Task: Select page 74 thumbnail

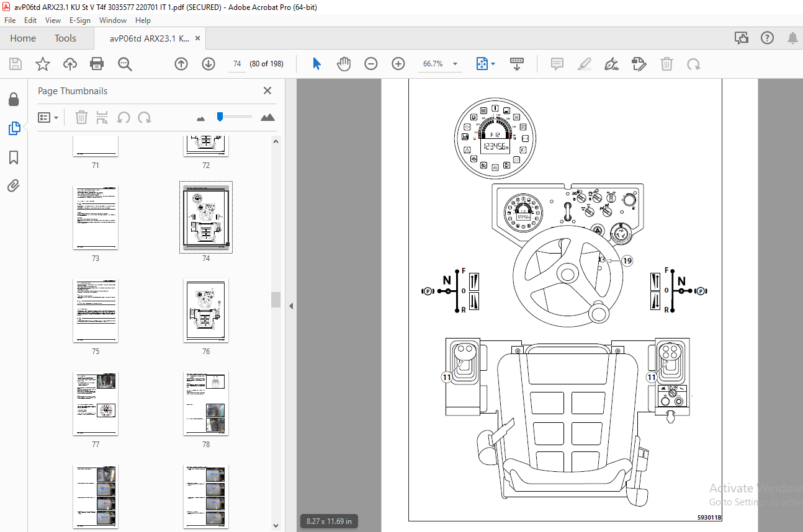Action: point(206,218)
